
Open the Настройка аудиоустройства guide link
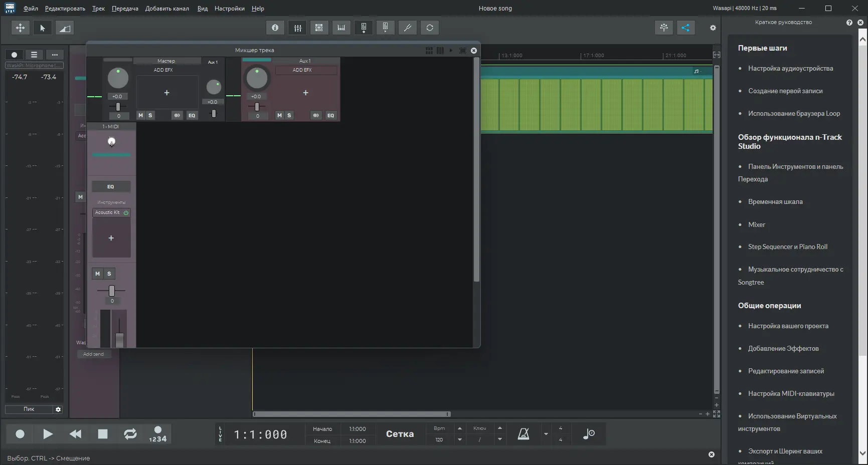coord(790,68)
